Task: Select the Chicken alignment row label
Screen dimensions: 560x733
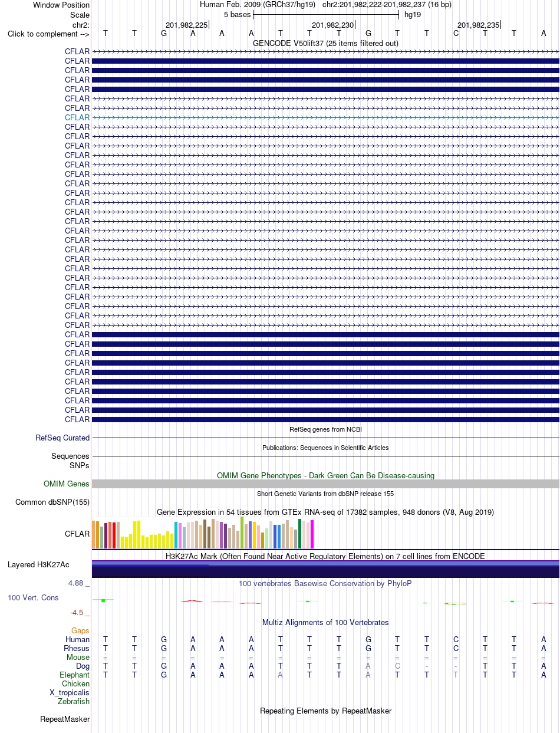Action: pos(76,684)
